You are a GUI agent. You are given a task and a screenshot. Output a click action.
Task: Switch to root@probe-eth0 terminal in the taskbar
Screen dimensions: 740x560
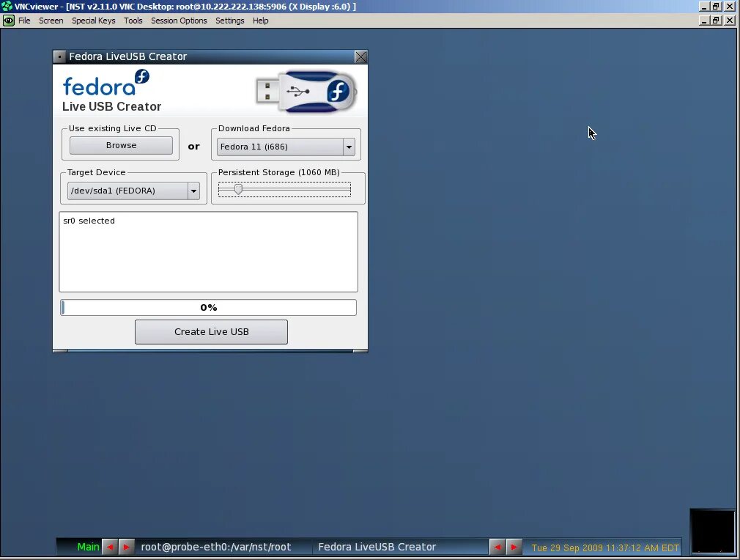(216, 547)
